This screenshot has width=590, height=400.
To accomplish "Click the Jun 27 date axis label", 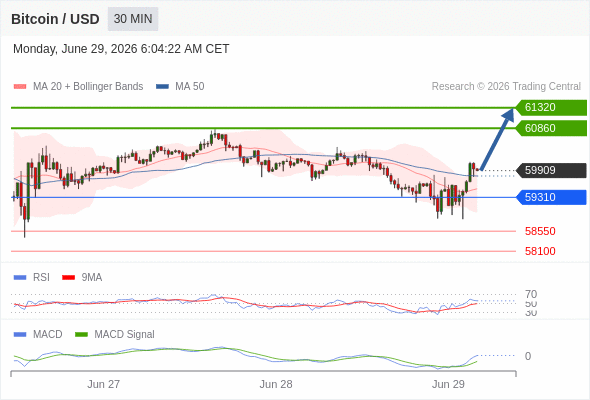I will (x=103, y=384).
